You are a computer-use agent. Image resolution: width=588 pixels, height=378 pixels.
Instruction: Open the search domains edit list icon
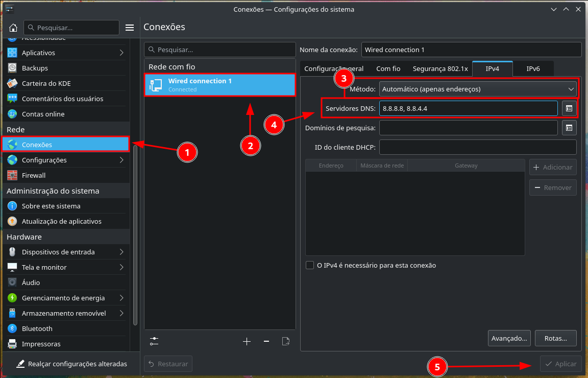569,128
